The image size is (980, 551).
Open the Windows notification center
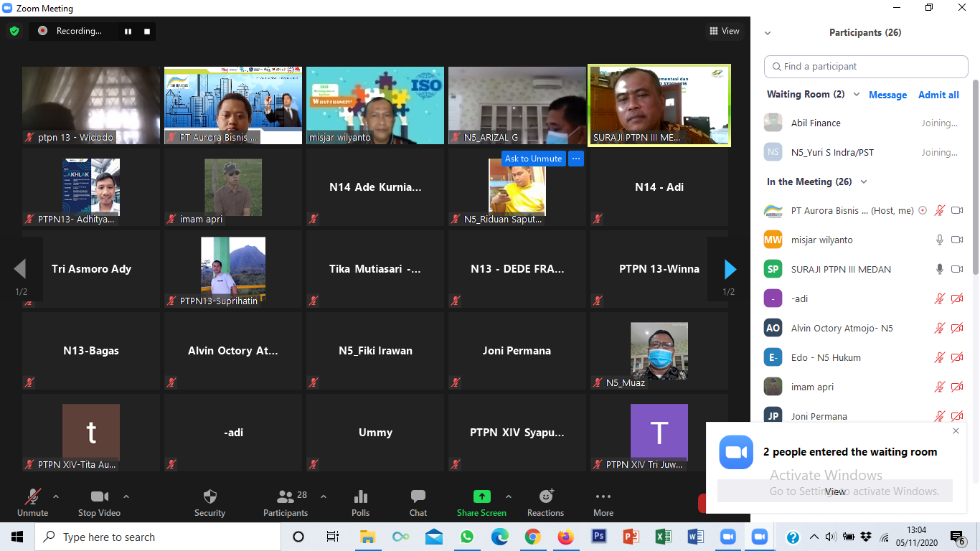(958, 537)
